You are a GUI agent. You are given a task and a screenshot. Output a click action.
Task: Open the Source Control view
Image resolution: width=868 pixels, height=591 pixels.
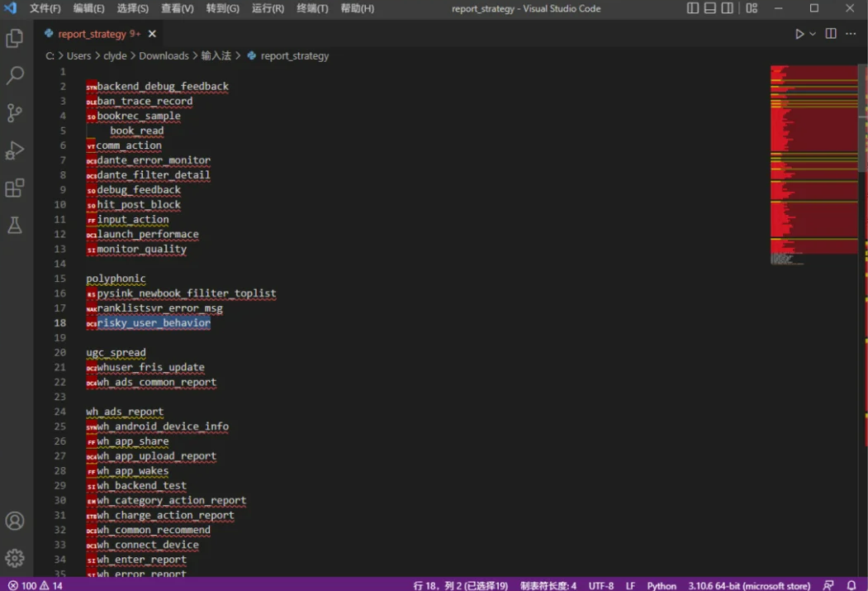tap(15, 113)
